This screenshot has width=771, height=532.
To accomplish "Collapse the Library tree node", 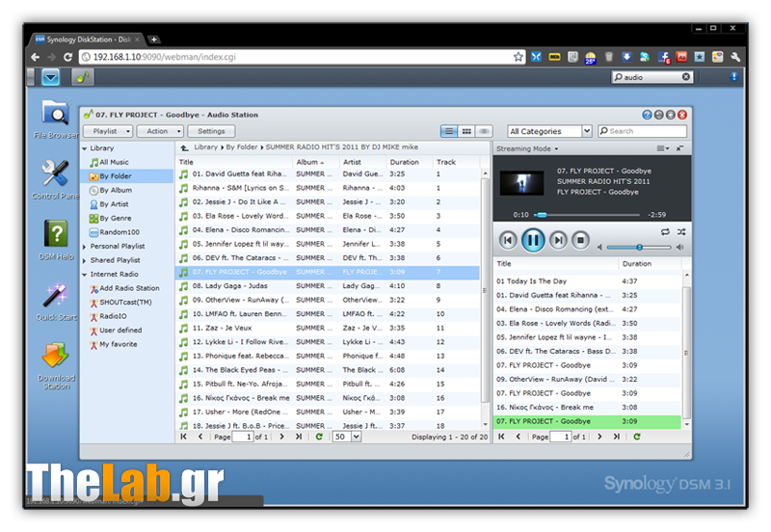I will [x=85, y=148].
